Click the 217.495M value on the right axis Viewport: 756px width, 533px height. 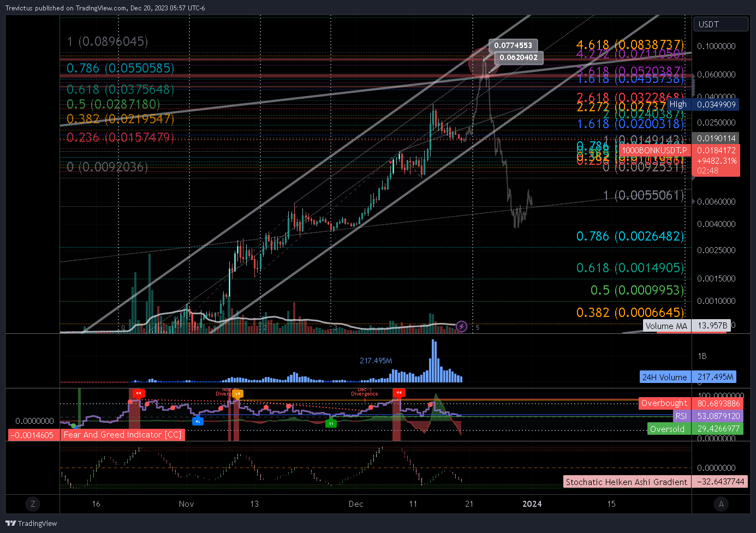click(715, 377)
